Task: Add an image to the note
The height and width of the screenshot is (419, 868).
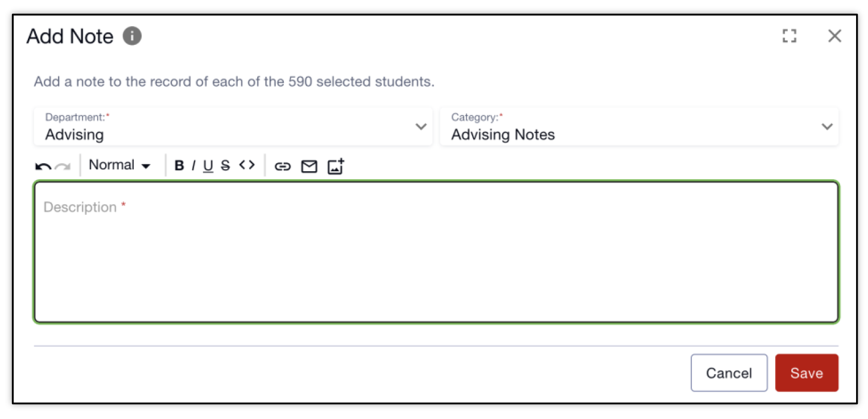Action: coord(336,166)
